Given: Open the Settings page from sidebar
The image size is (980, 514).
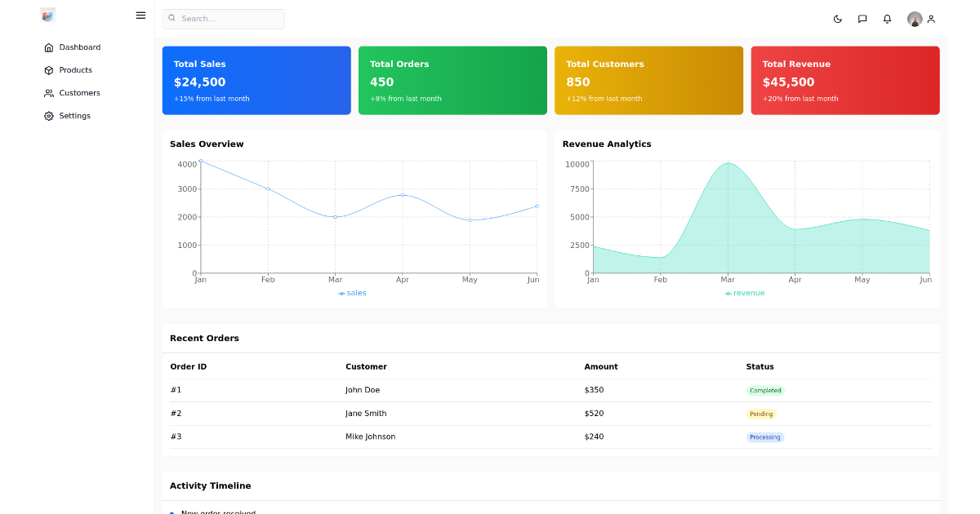Looking at the screenshot, I should click(73, 115).
